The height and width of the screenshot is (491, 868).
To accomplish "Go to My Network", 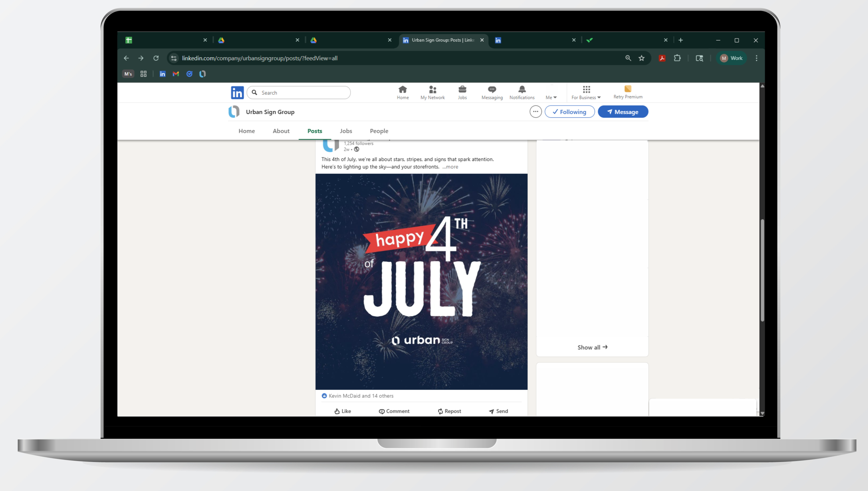I will [x=432, y=92].
